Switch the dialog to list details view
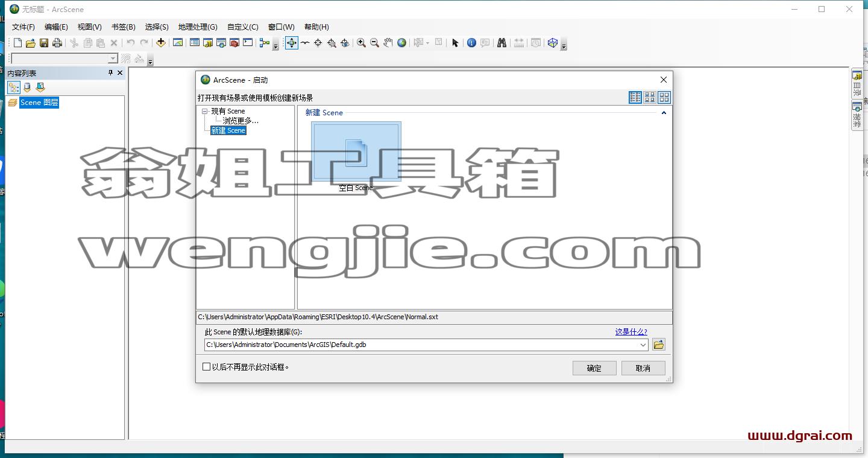Screen dimensions: 868x458 635,97
